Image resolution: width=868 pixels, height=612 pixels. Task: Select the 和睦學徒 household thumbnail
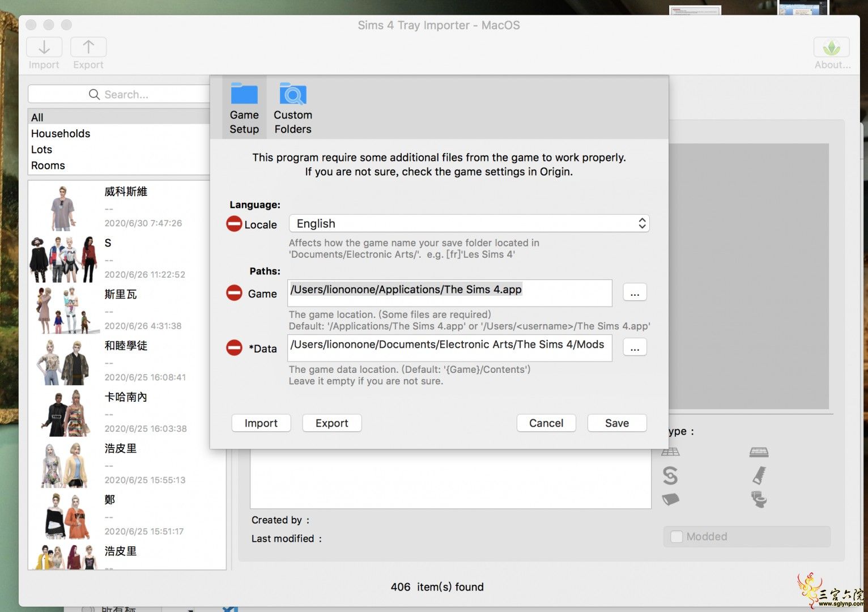pos(63,362)
